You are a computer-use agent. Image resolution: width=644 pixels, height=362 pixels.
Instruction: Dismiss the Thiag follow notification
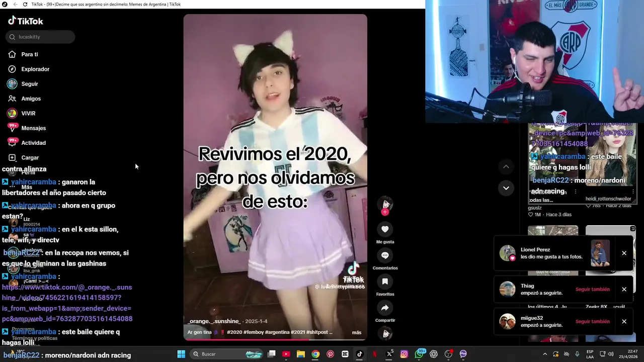click(624, 289)
